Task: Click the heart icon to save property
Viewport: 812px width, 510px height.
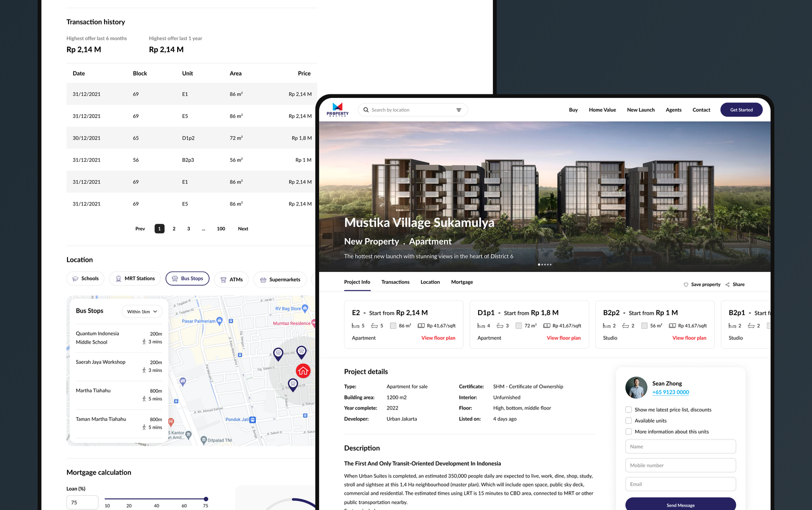Action: [x=686, y=285]
